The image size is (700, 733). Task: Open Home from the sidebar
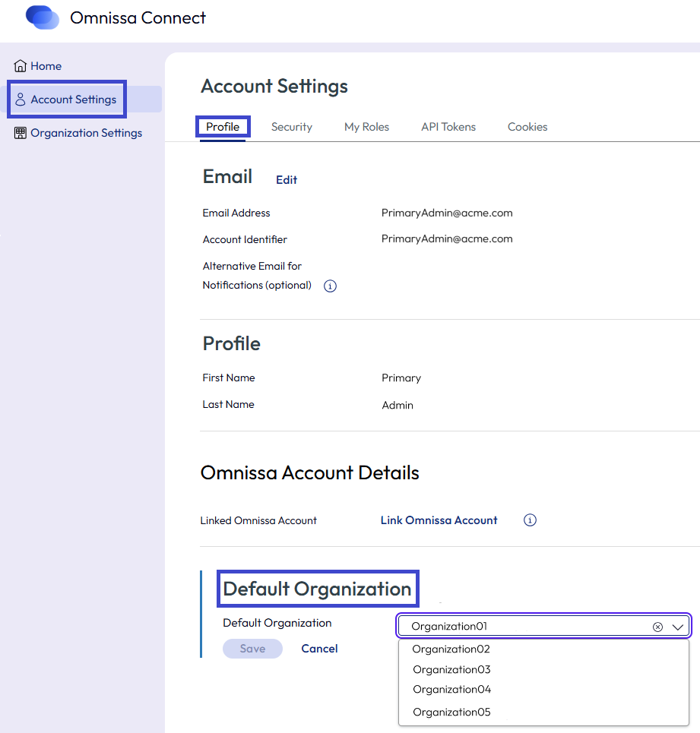coord(46,66)
